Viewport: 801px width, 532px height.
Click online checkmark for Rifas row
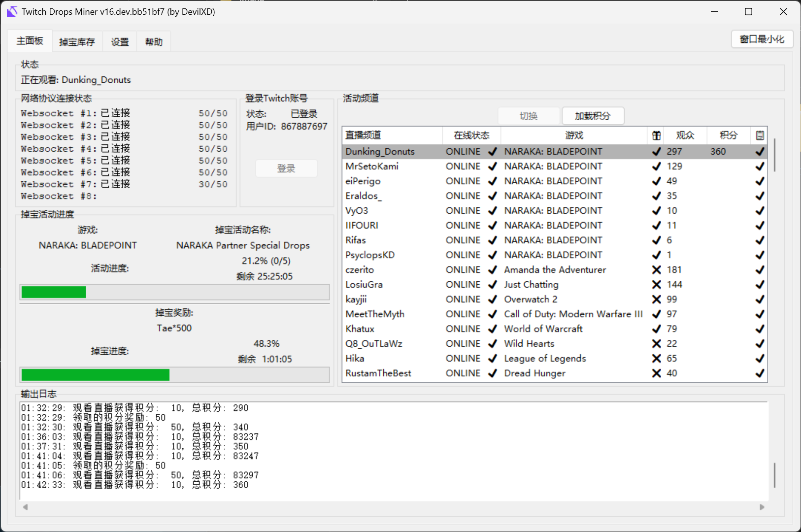(492, 240)
